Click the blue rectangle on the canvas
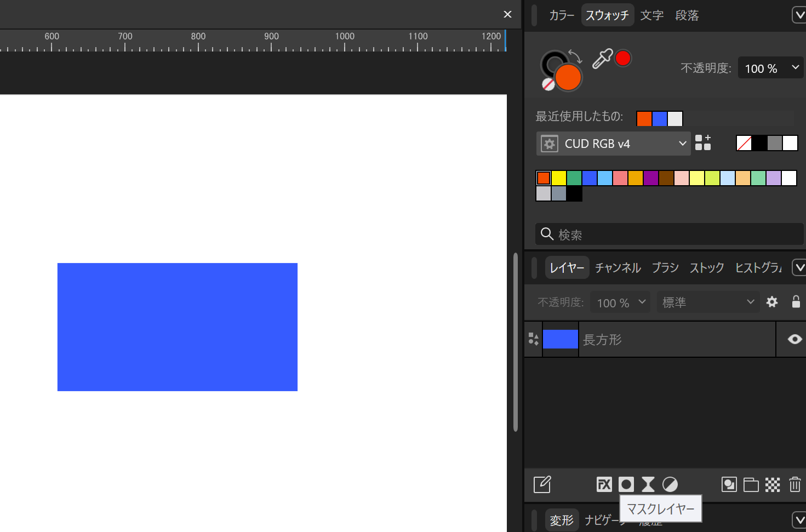This screenshot has width=806, height=532. 178,327
